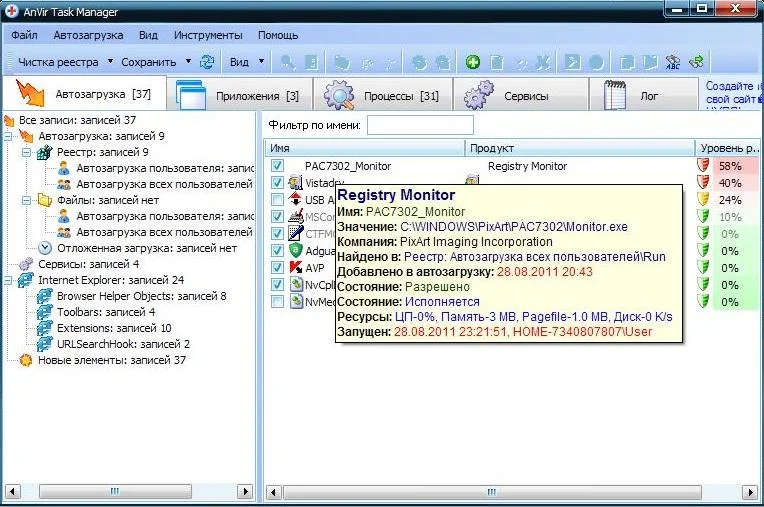Click the Vistadrv entry icon
Viewport: 764px width, 507px height.
[295, 183]
